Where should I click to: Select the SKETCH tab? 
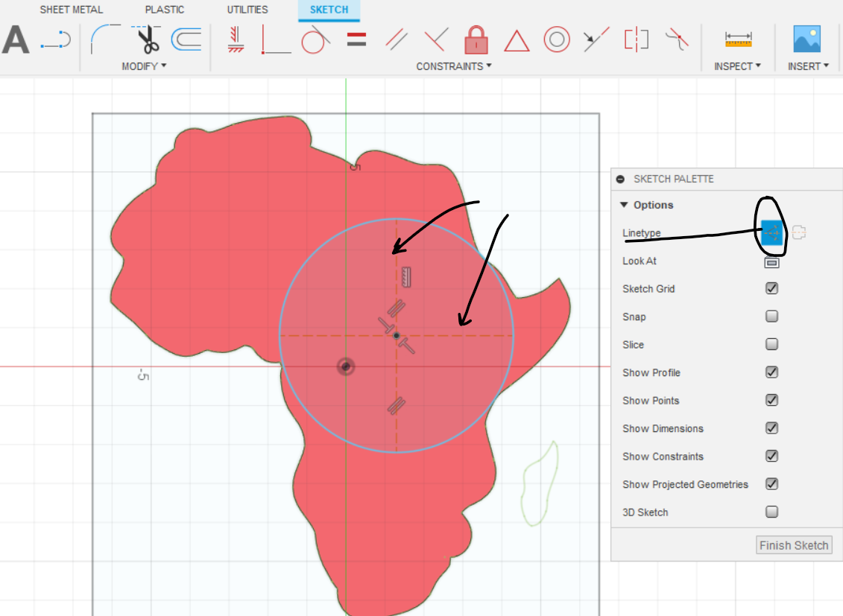tap(329, 10)
